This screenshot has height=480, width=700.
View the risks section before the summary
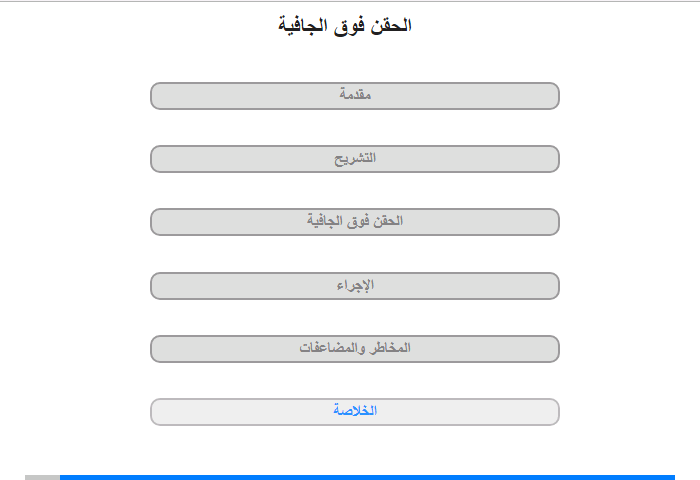pyautogui.click(x=355, y=349)
